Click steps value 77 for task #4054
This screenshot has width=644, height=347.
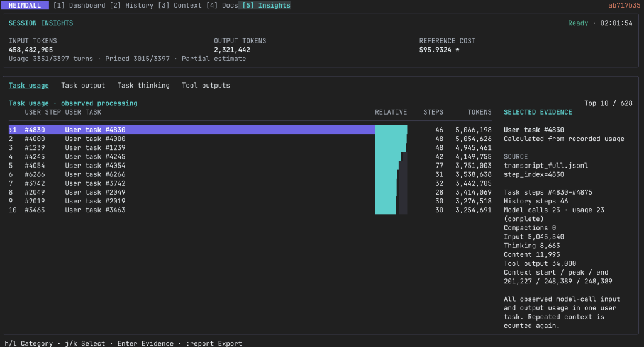tap(439, 166)
